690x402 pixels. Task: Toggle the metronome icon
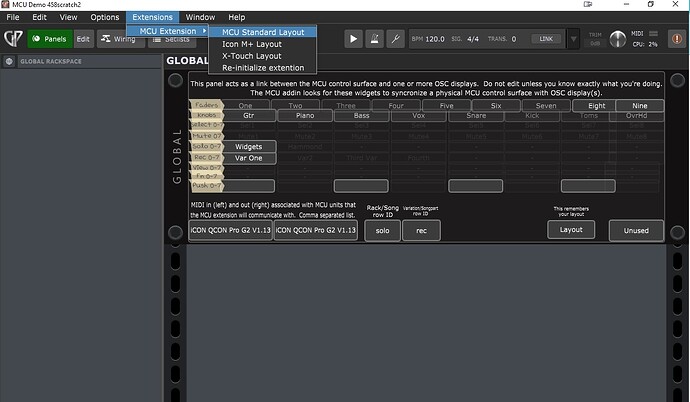tap(374, 39)
